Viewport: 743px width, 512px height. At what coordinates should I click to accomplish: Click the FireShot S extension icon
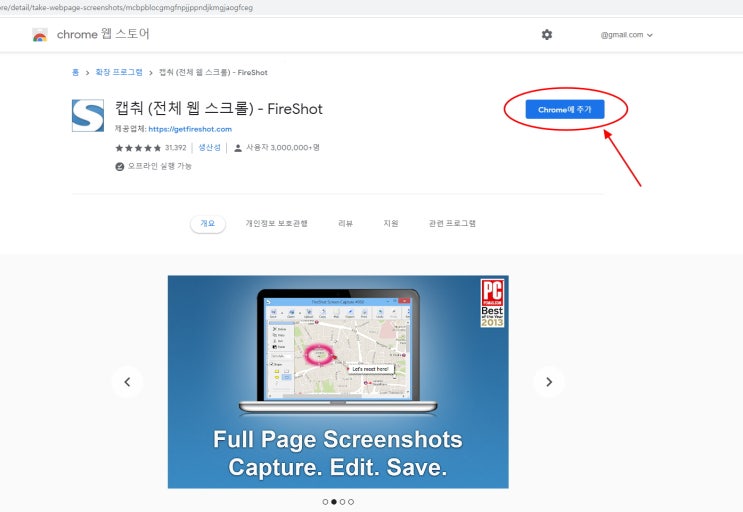coord(88,116)
